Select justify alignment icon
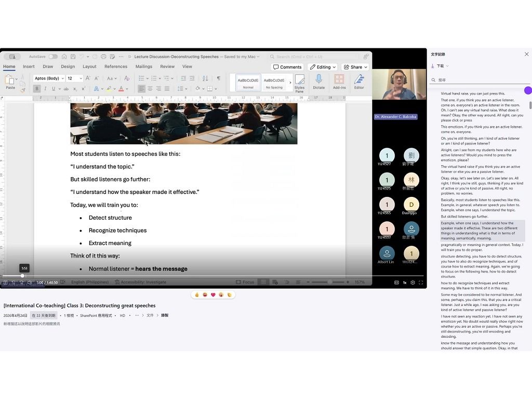The image size is (532, 399). coord(167,89)
